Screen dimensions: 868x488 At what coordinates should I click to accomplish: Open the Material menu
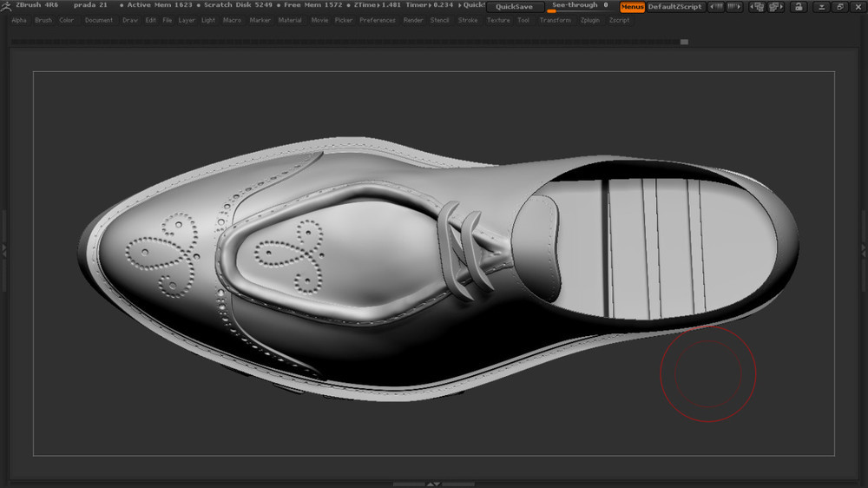tap(290, 20)
